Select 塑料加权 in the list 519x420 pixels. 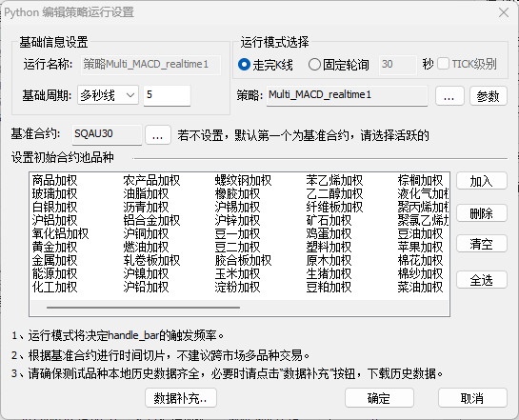(x=329, y=248)
